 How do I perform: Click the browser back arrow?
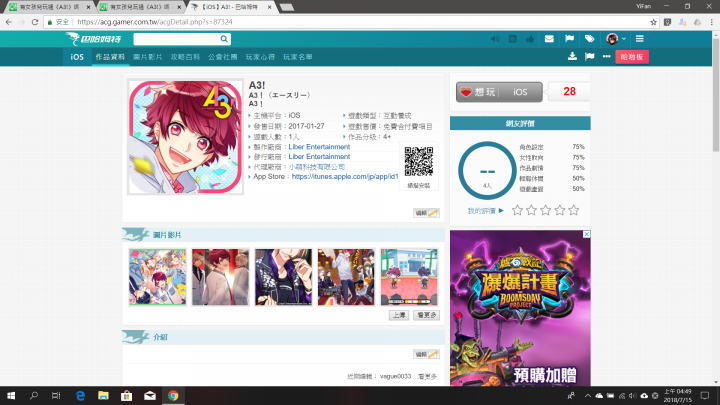[9, 22]
